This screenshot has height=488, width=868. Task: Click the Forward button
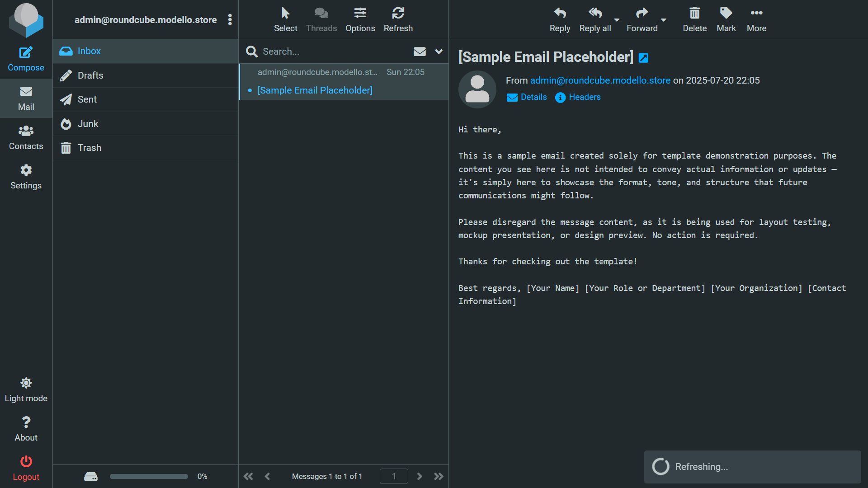pyautogui.click(x=642, y=19)
